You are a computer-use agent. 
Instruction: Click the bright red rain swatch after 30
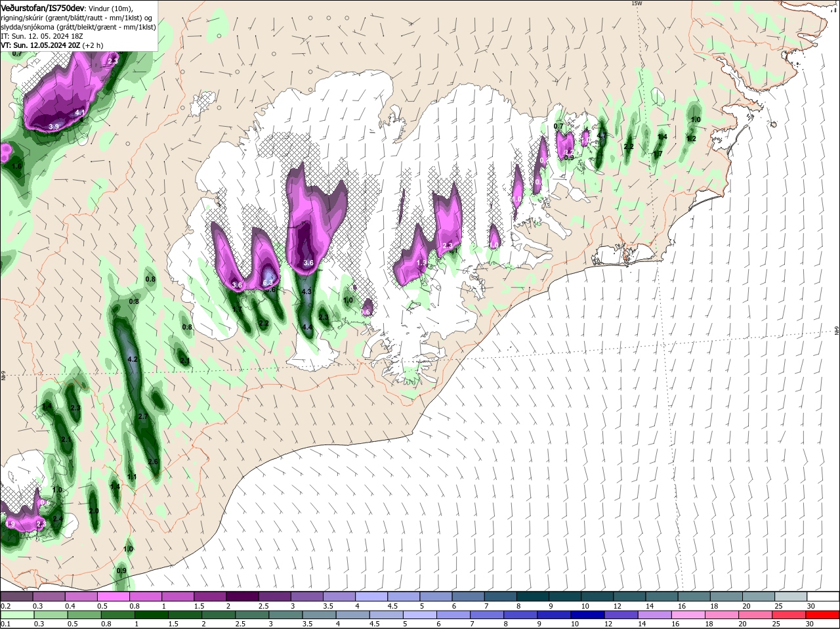(824, 615)
